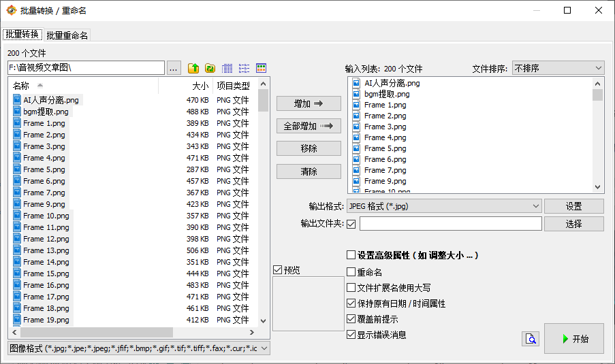Click left list scrollbar up arrow

pyautogui.click(x=263, y=84)
